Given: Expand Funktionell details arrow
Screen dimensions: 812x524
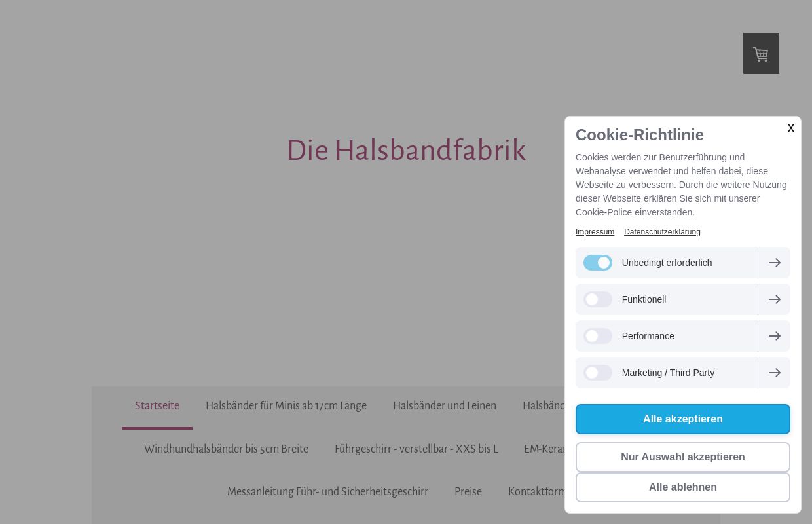Looking at the screenshot, I should click(774, 299).
